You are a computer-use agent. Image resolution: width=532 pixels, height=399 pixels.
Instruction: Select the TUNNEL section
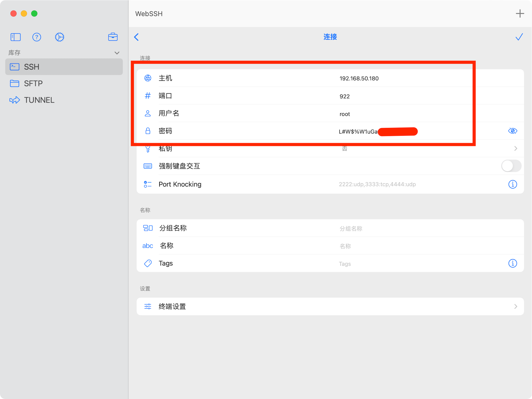39,100
